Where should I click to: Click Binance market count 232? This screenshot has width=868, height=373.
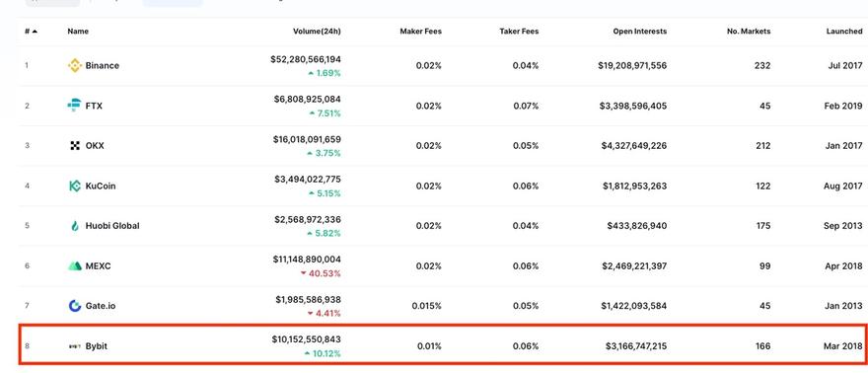click(762, 66)
